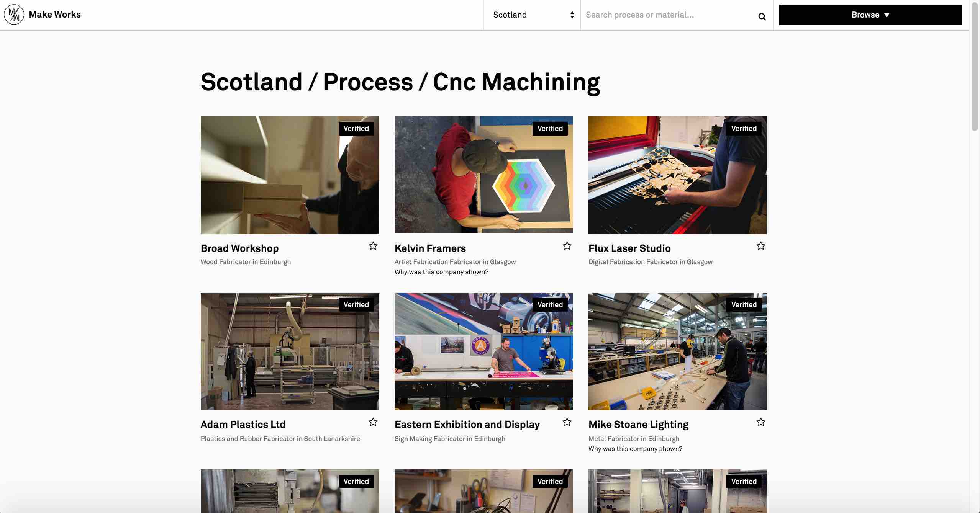Click the 'Scotland / Process / Cnc Machining' heading
The image size is (980, 513).
(x=400, y=82)
